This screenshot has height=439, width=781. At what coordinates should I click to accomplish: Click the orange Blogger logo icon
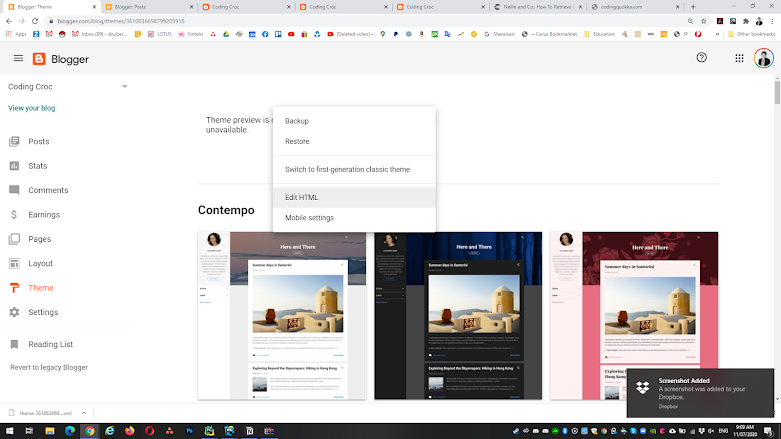click(x=39, y=59)
